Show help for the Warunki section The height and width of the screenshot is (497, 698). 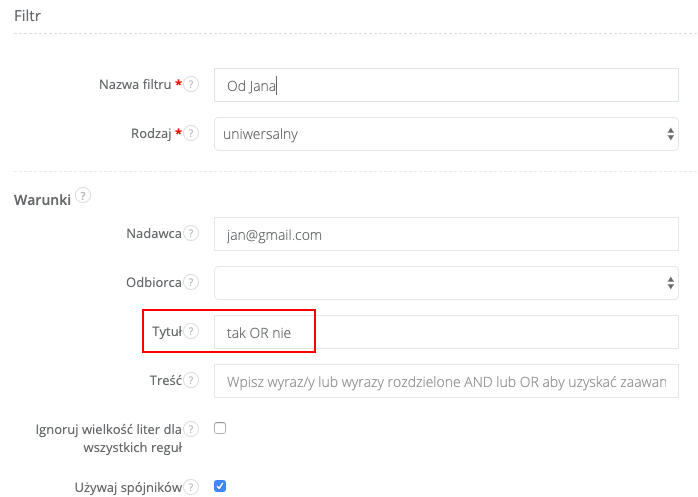click(x=83, y=195)
